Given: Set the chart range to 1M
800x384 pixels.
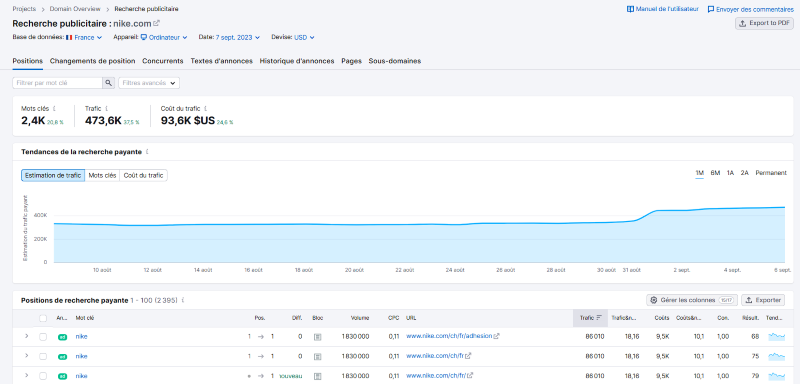Looking at the screenshot, I should click(699, 173).
